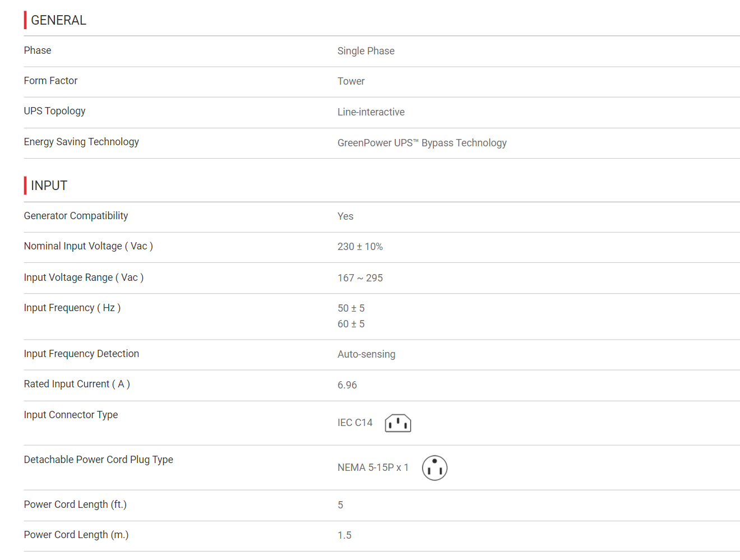Click GreenPower UPS Bypass Technology text
This screenshot has height=560, width=740.
pyautogui.click(x=422, y=143)
